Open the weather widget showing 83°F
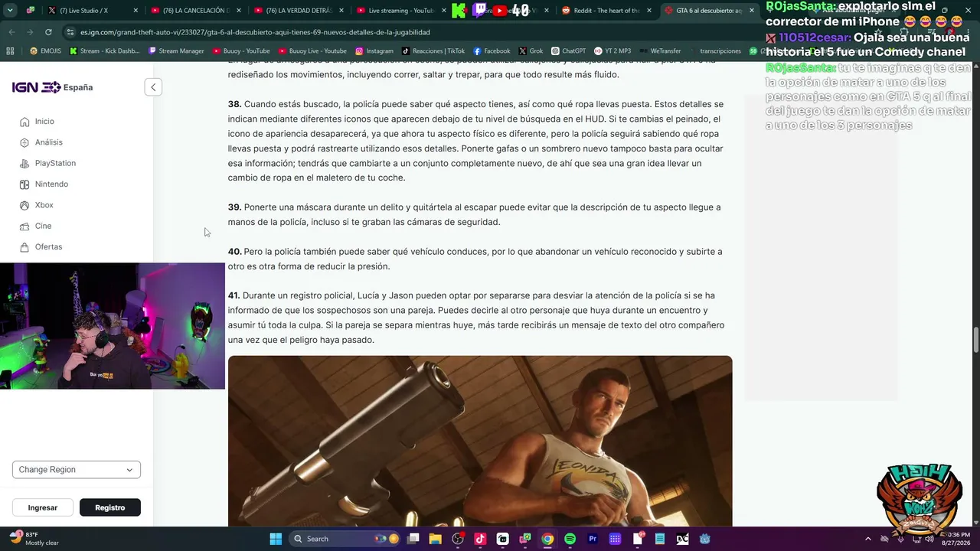Viewport: 980px width, 551px height. coord(34,539)
